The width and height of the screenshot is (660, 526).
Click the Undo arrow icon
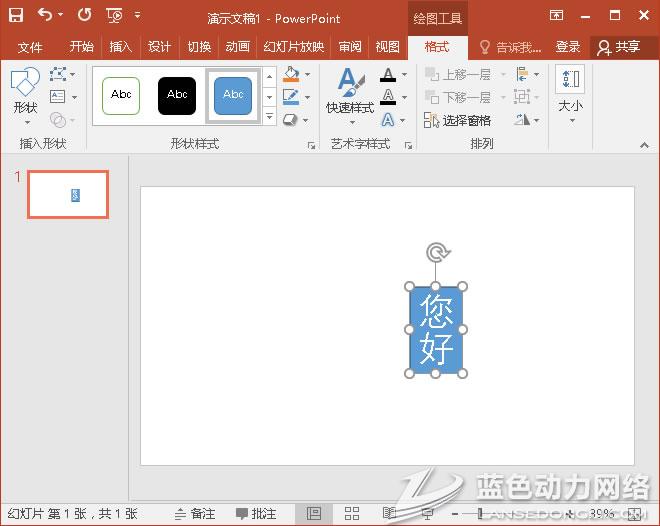(44, 15)
